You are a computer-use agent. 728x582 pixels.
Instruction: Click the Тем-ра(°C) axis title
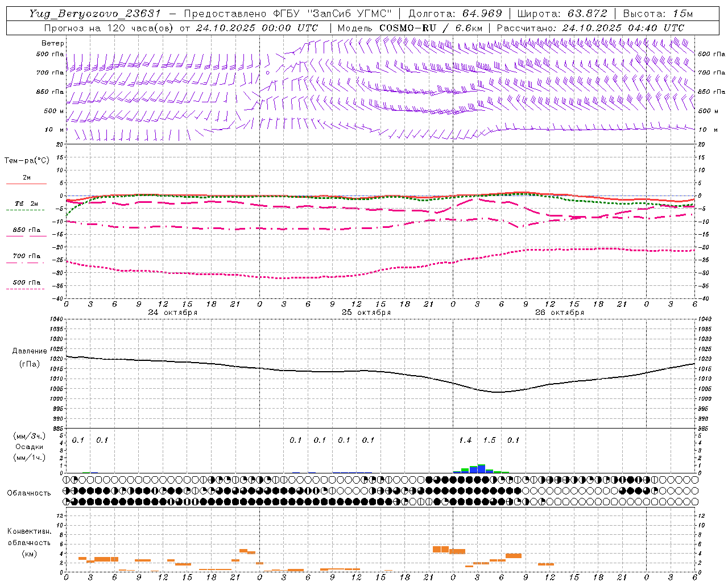tap(27, 161)
